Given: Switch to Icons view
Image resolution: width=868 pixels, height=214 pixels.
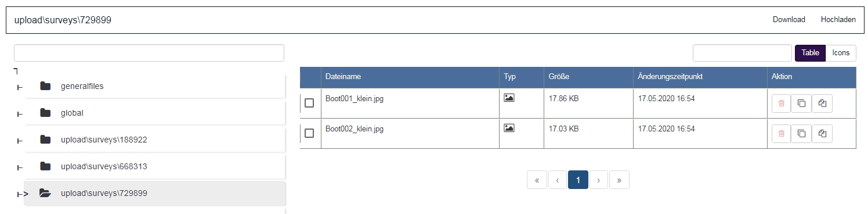Looking at the screenshot, I should pyautogui.click(x=841, y=53).
